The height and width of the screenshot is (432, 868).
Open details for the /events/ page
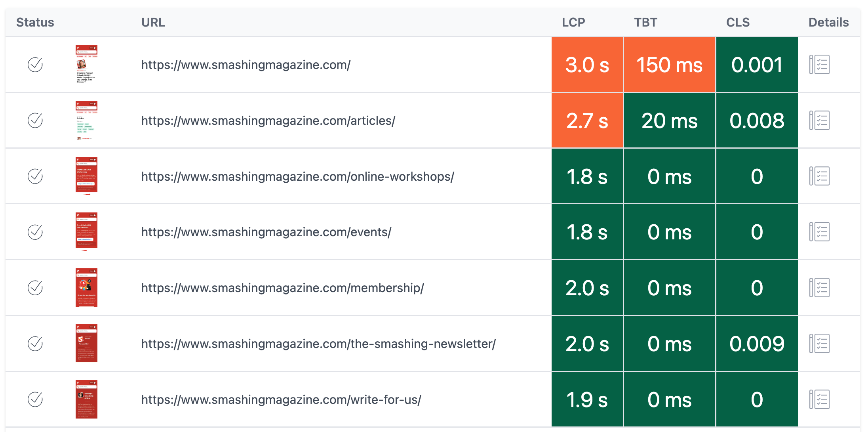click(x=820, y=232)
